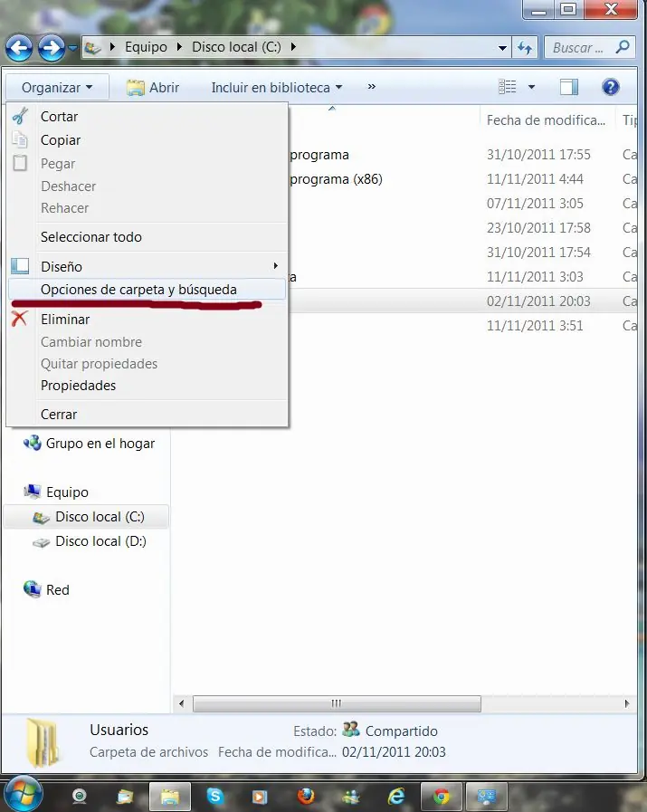Open the Diseño submenu

point(147,266)
